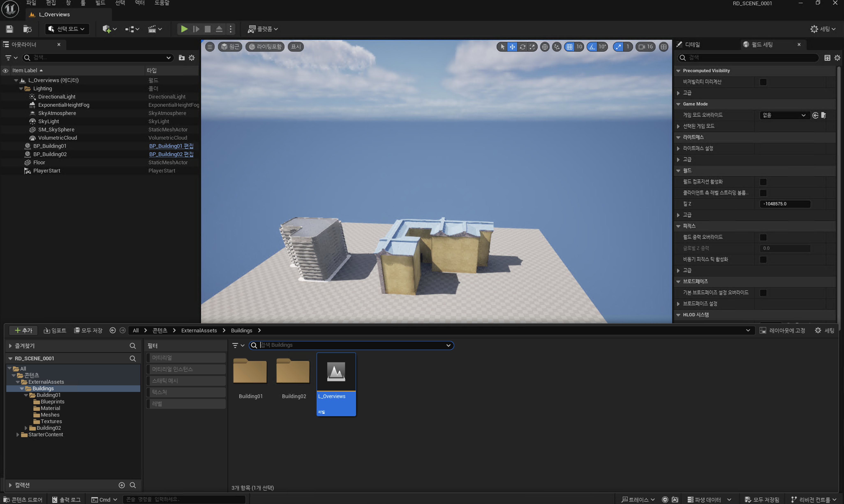
Task: Click the 임포트 button
Action: [55, 331]
